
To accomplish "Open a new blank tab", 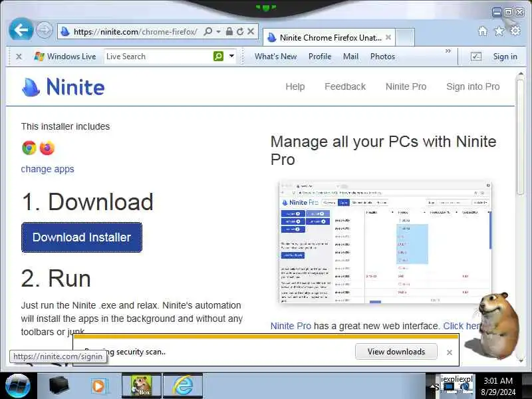I will 405,37.
